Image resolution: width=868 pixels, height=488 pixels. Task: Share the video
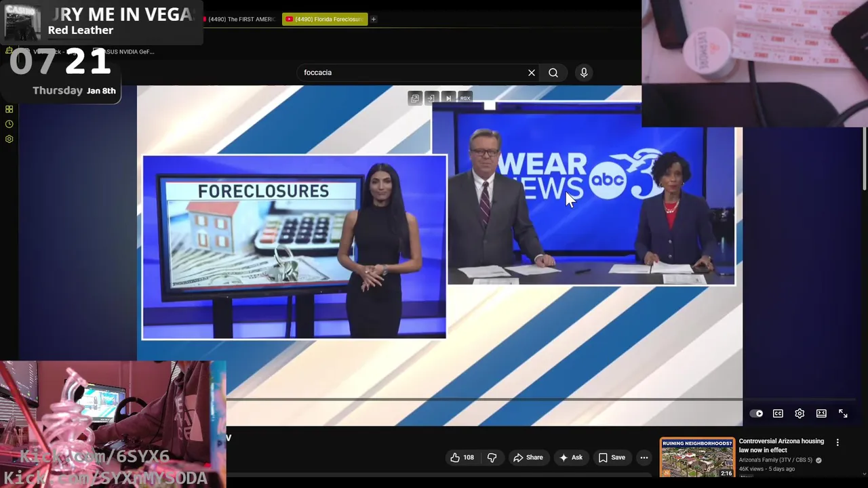click(528, 457)
